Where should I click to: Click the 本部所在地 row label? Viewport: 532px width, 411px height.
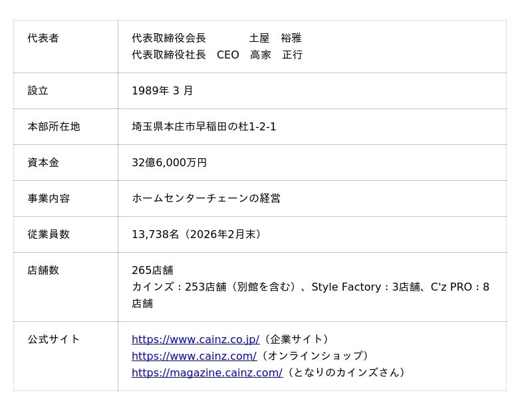(x=54, y=126)
